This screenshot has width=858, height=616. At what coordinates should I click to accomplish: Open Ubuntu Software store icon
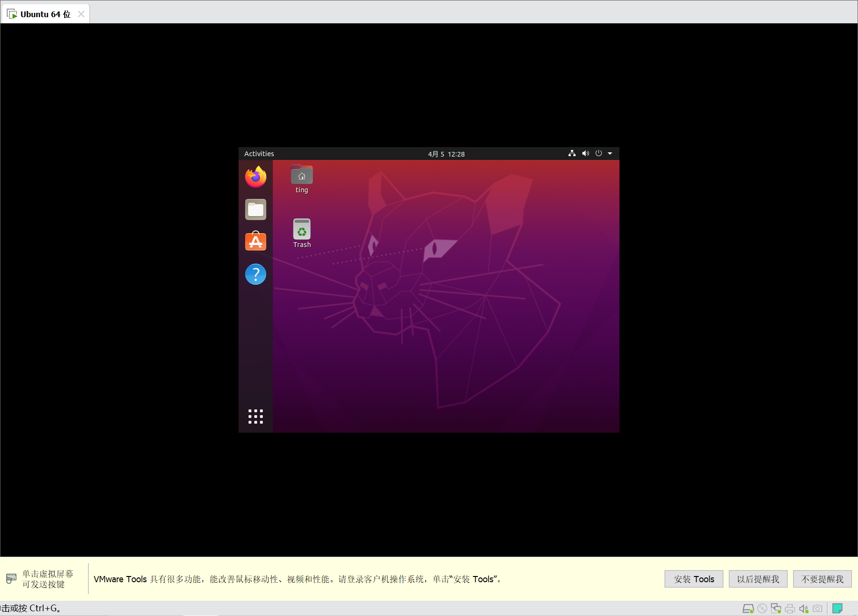pos(256,241)
